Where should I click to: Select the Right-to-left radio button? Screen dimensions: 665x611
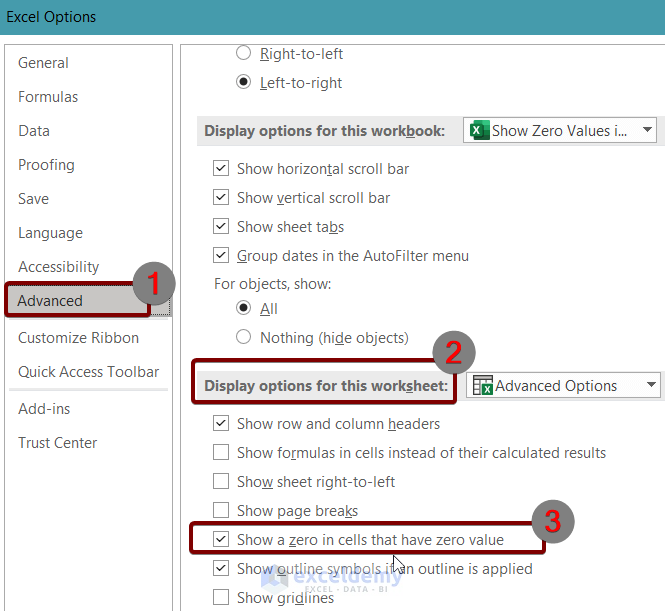coord(243,53)
